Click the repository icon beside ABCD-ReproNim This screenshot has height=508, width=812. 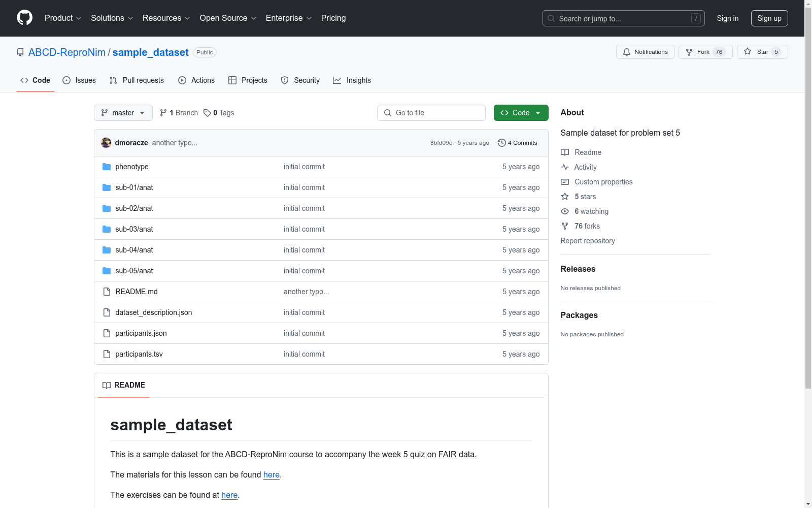[x=20, y=52]
